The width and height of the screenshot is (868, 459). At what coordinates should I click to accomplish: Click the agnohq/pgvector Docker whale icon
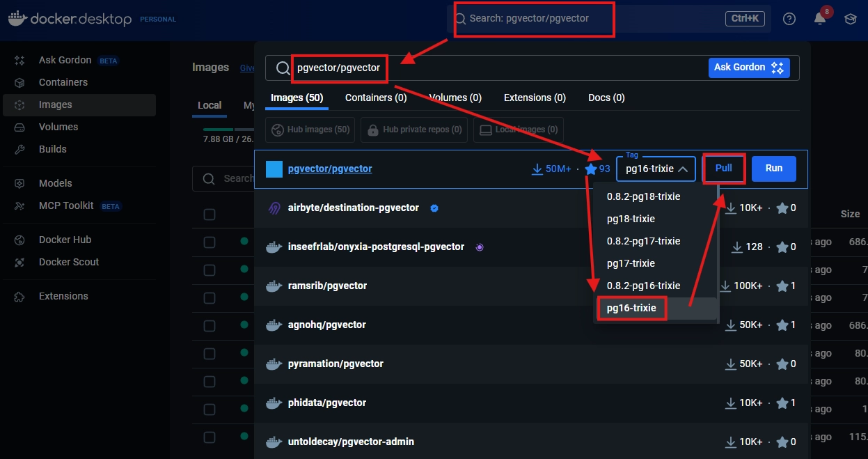tap(274, 325)
